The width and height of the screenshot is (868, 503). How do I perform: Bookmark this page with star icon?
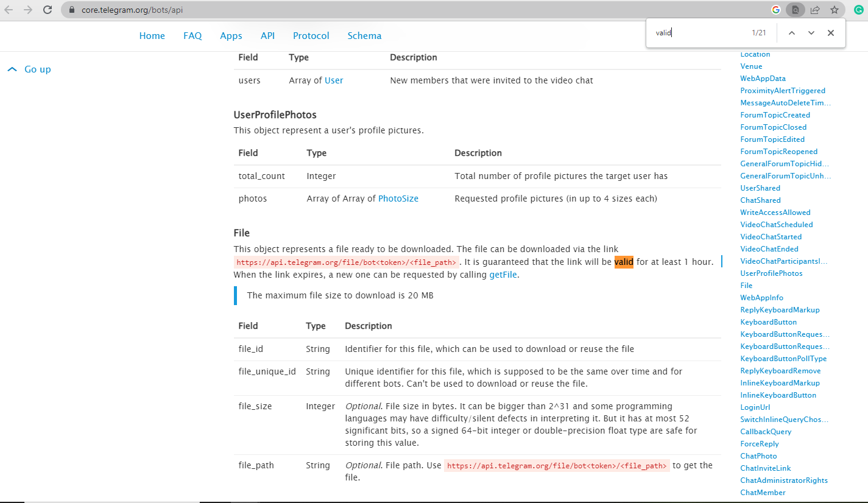point(834,10)
